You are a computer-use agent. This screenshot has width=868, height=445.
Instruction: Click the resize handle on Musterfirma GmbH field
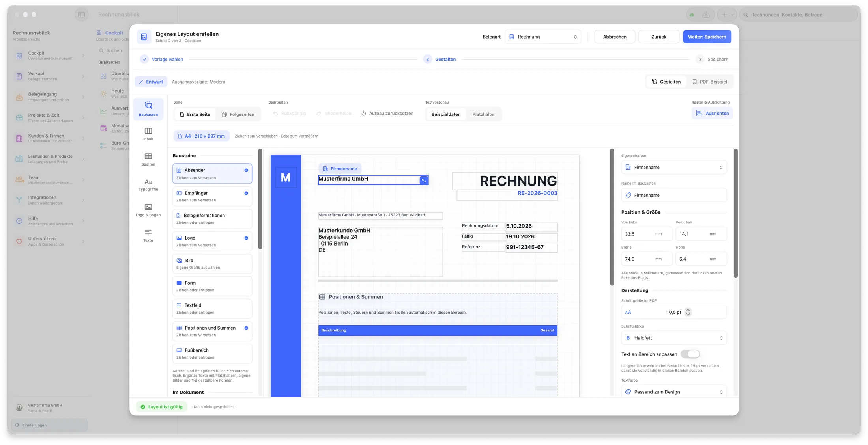[x=424, y=180]
